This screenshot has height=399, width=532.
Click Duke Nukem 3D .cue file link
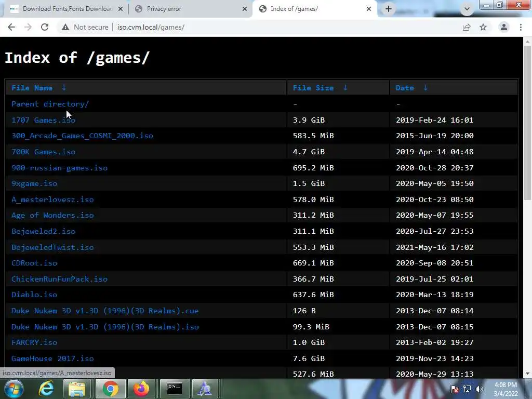[x=105, y=311]
